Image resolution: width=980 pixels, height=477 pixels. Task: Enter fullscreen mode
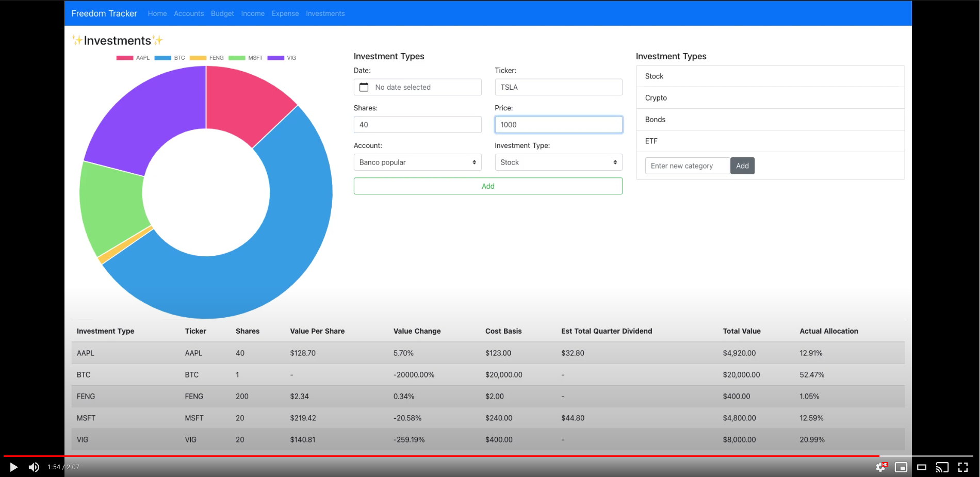point(963,467)
